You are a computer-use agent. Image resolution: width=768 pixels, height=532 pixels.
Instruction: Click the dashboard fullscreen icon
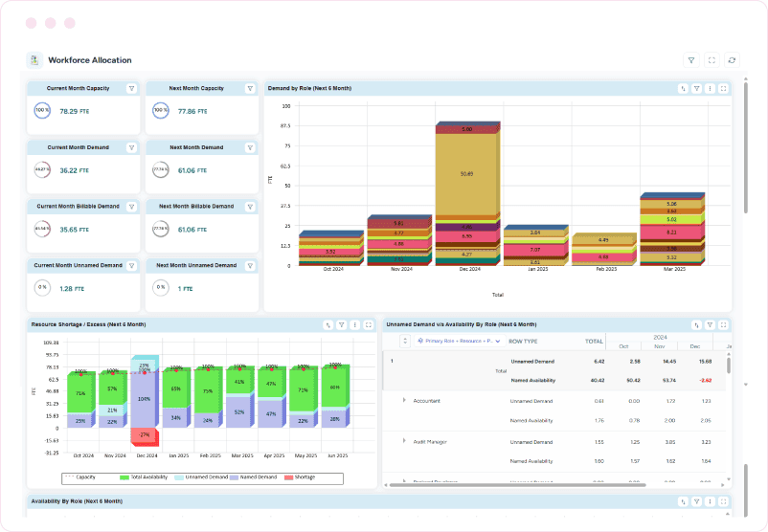point(712,60)
